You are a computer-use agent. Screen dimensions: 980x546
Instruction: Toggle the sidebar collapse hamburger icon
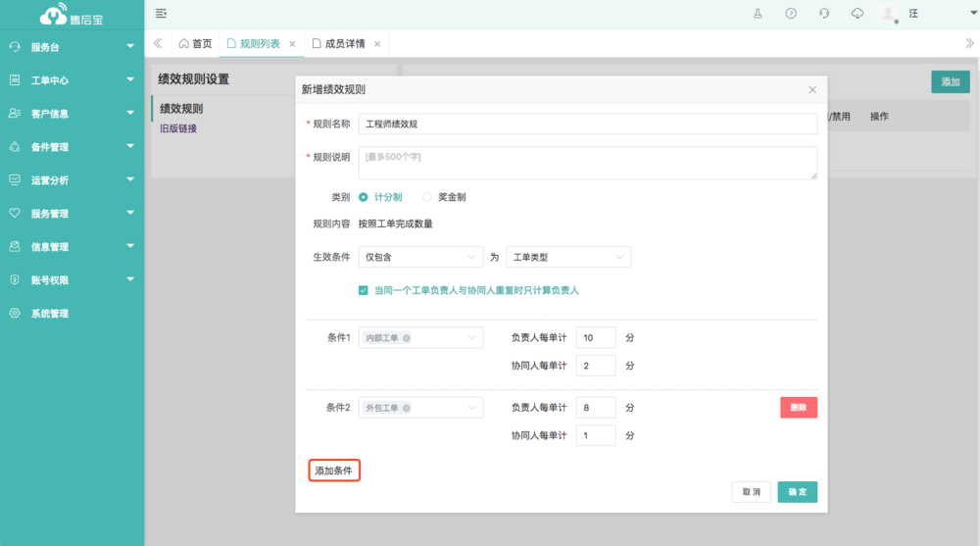coord(161,13)
